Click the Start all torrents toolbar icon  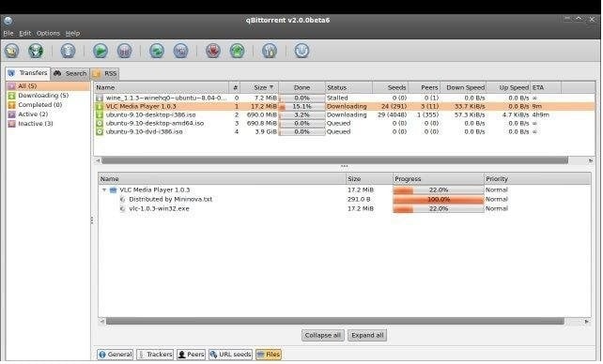pyautogui.click(x=157, y=51)
